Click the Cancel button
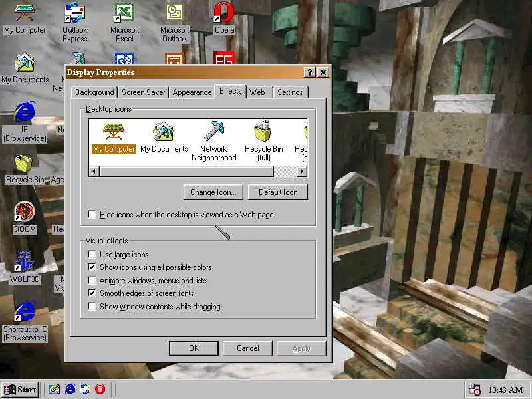This screenshot has height=399, width=532. coord(247,348)
